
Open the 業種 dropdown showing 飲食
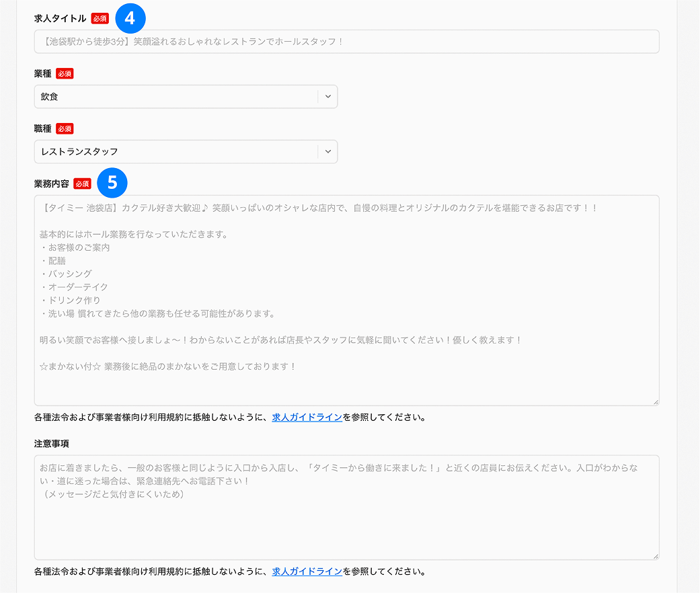click(186, 97)
